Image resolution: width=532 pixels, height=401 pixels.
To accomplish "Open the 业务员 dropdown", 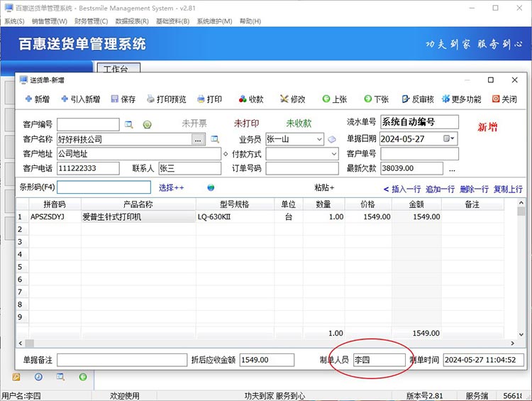I will coord(319,139).
